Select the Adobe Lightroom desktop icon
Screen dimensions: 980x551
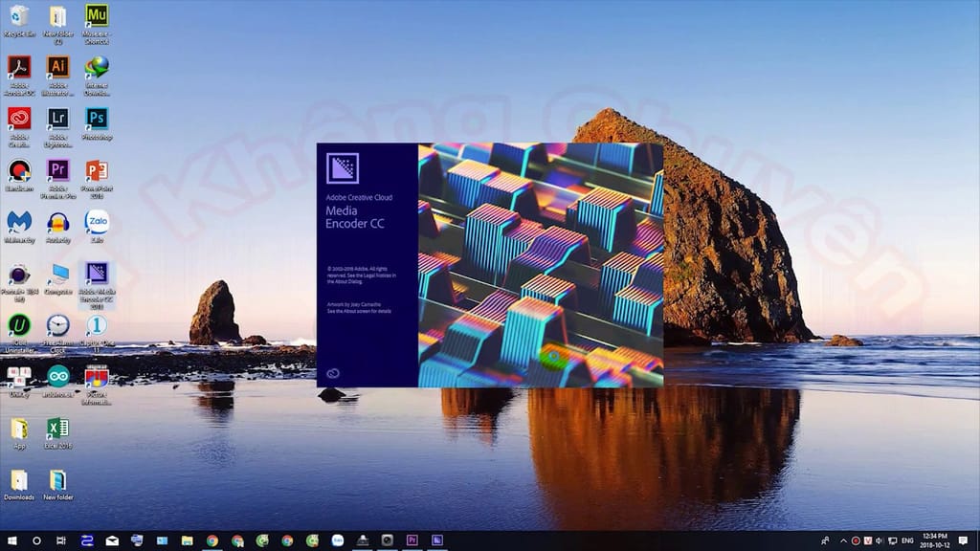pyautogui.click(x=57, y=127)
